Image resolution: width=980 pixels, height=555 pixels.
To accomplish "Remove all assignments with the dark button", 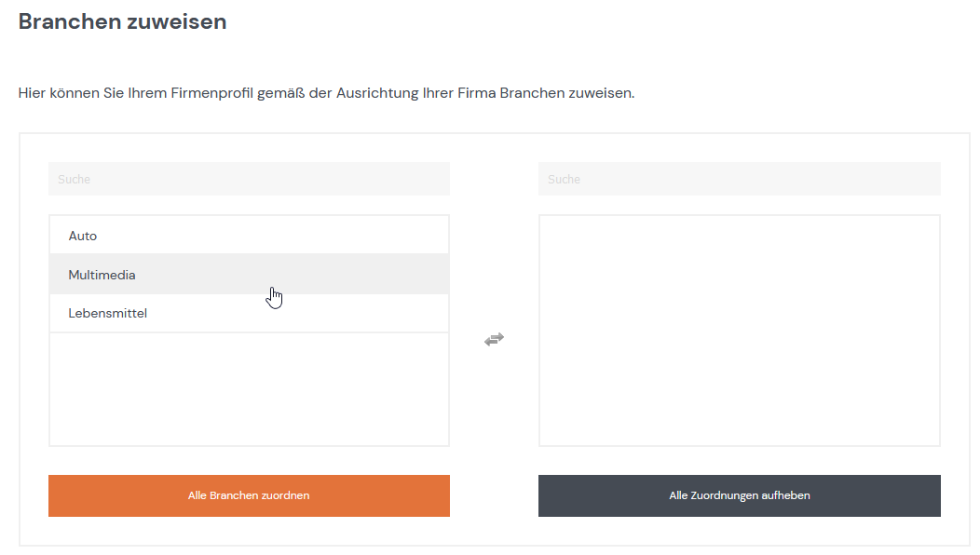I will 739,495.
